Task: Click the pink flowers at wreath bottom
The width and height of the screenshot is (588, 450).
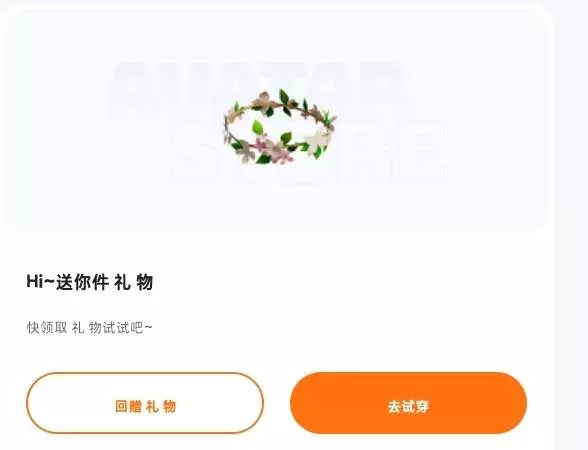Action: click(273, 149)
